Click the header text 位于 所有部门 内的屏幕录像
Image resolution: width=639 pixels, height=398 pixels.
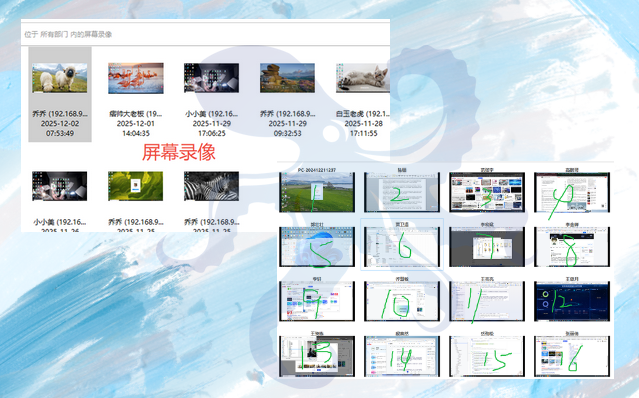(x=68, y=34)
